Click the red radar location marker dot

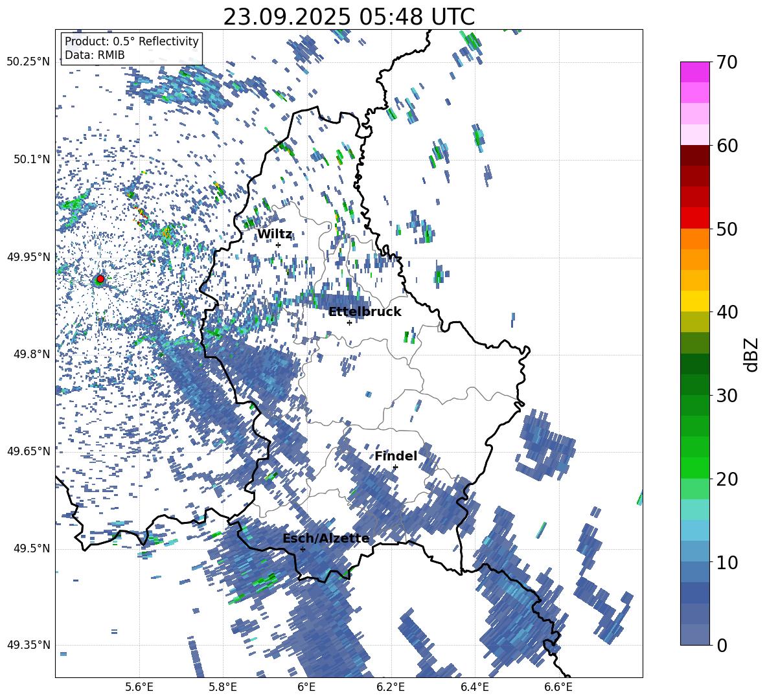pos(100,279)
